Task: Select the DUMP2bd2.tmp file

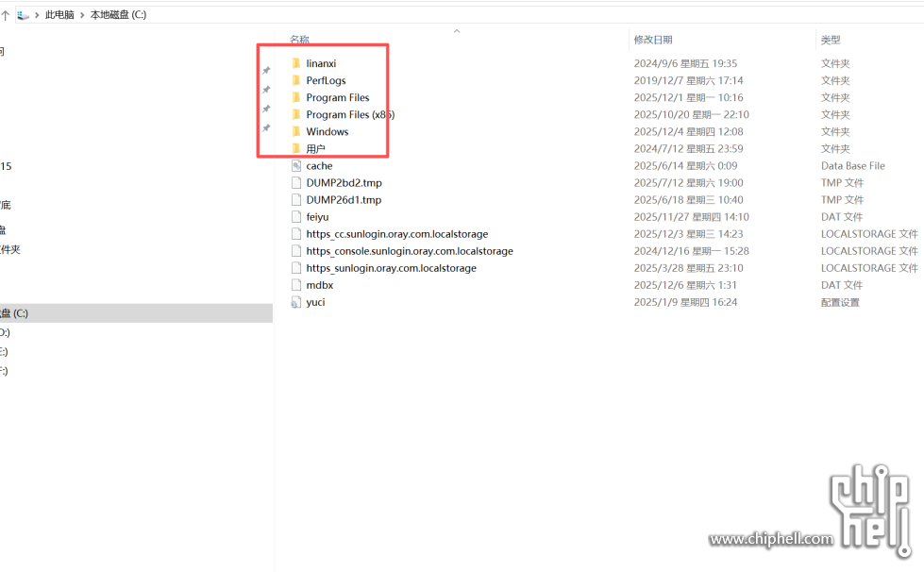Action: click(344, 183)
